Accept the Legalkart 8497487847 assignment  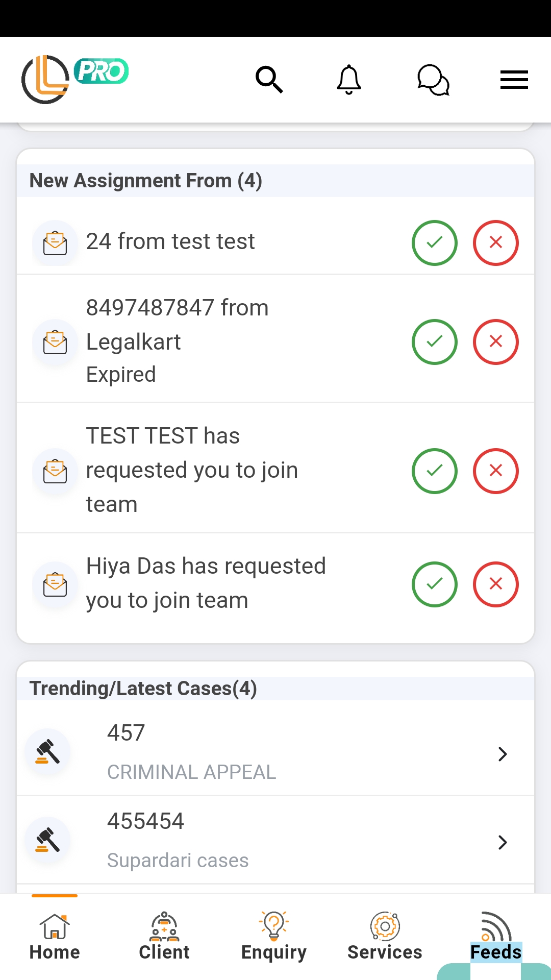point(434,342)
